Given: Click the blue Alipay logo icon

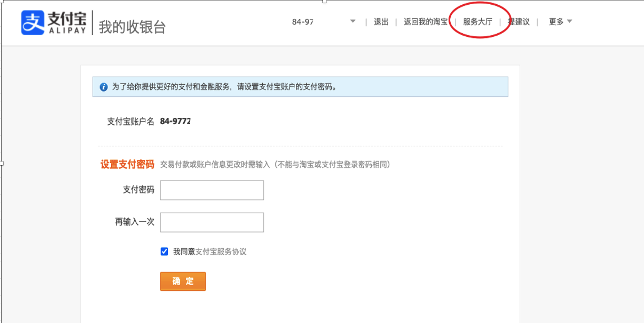Looking at the screenshot, I should (x=33, y=23).
